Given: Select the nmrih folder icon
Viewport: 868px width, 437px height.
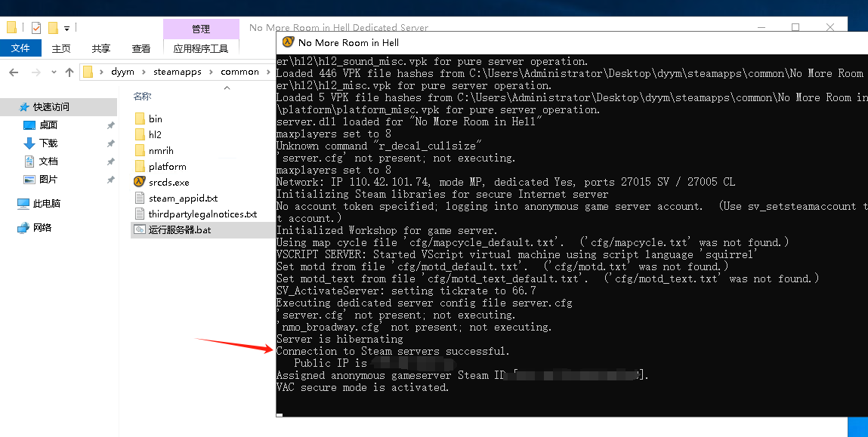Looking at the screenshot, I should [140, 150].
